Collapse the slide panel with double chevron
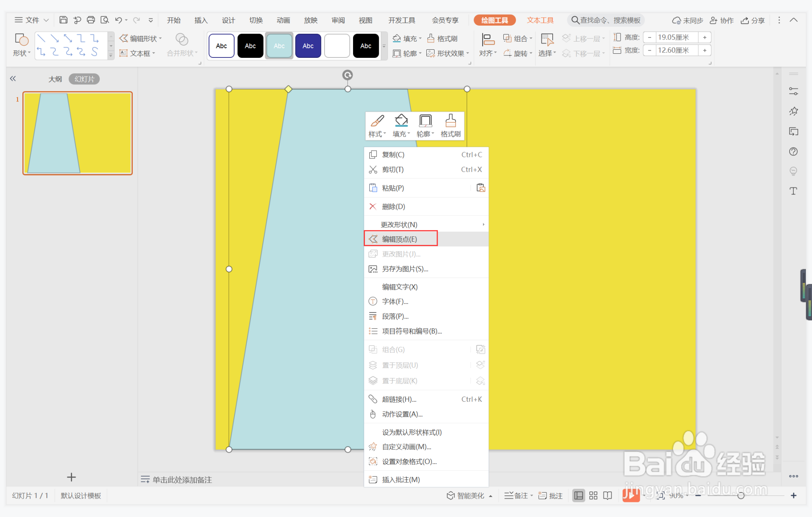812x517 pixels. [13, 79]
